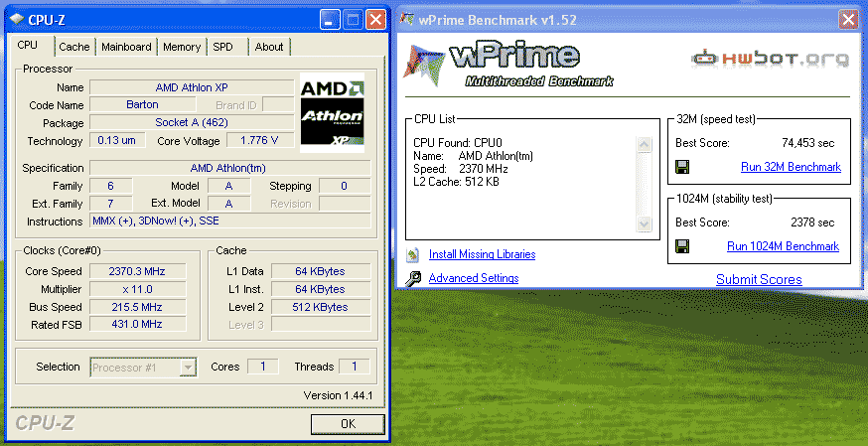Screen dimensions: 868x446
Task: Click the Install Missing Libraries icon
Action: (413, 254)
